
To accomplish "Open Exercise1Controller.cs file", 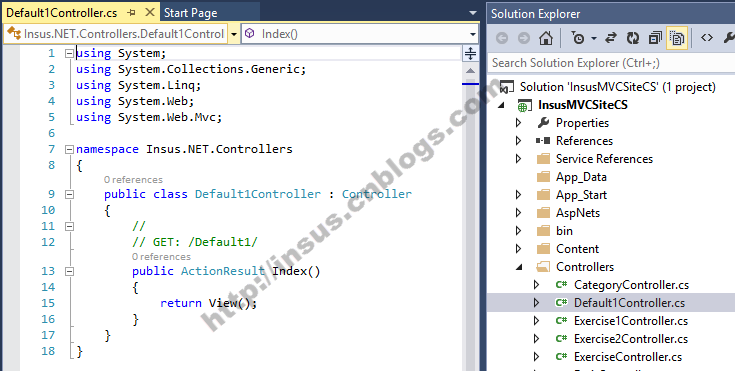I will click(x=631, y=321).
